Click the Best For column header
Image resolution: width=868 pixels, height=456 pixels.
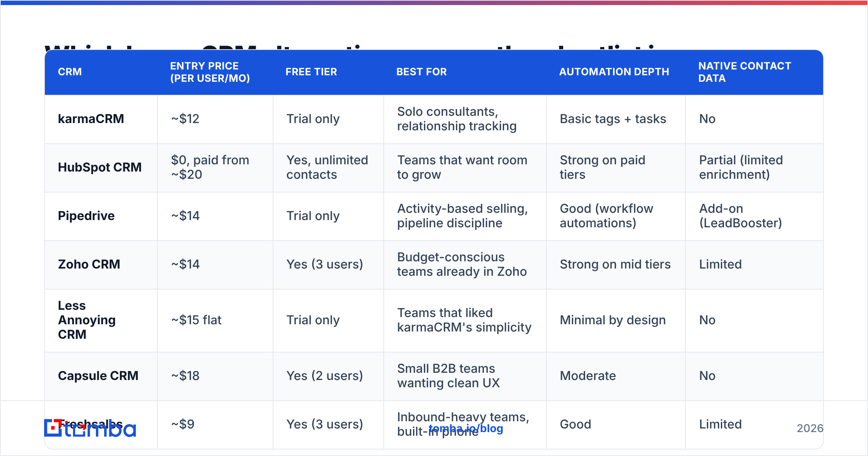(421, 72)
